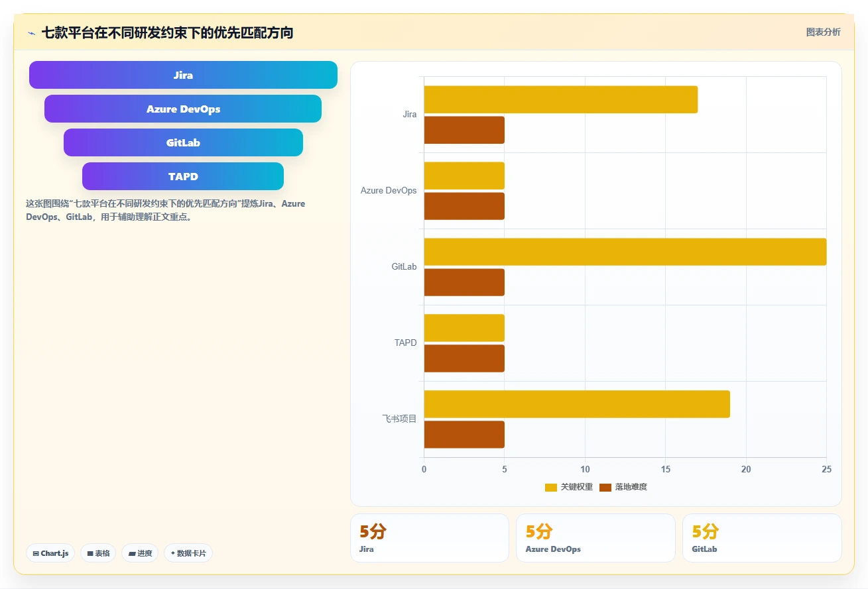Select the GitLab funnel bar
The height and width of the screenshot is (589, 868).
tap(183, 142)
